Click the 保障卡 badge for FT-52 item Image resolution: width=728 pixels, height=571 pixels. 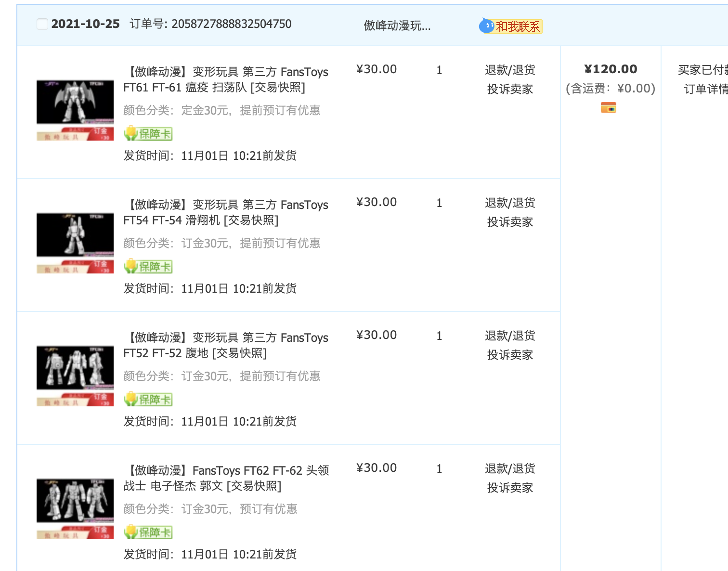click(x=148, y=399)
